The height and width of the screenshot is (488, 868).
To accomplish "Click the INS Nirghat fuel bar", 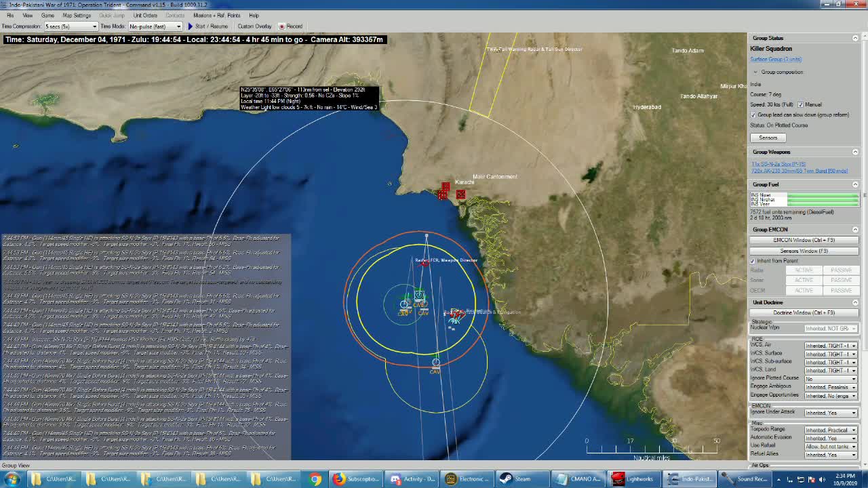I will coord(823,200).
